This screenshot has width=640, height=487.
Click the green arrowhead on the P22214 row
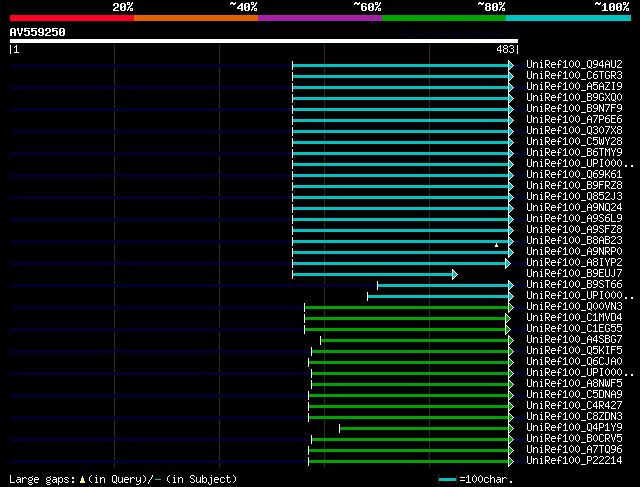point(511,461)
